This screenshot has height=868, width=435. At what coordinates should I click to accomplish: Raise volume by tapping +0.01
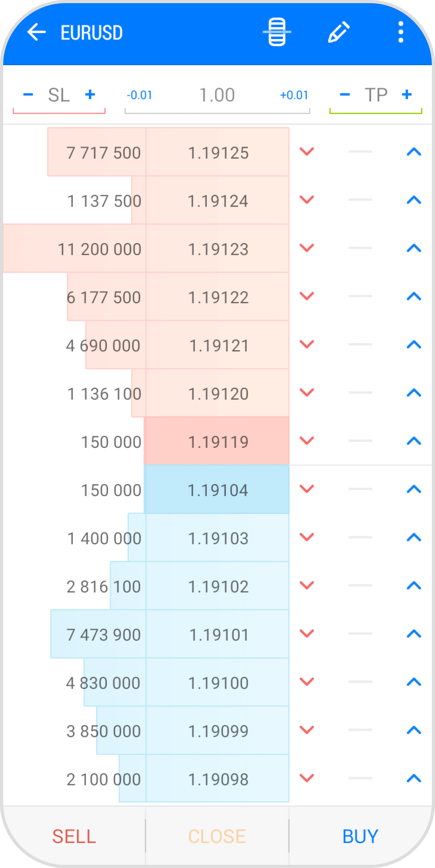[x=294, y=95]
